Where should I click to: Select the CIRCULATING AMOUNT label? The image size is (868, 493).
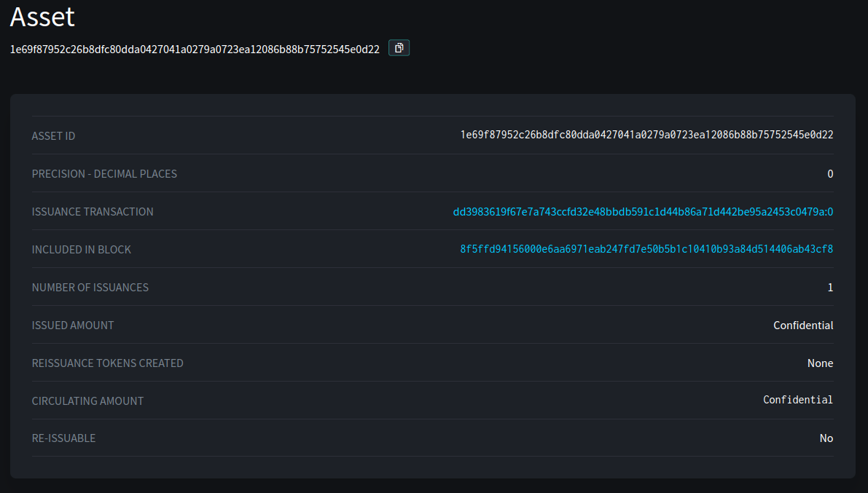click(x=87, y=401)
